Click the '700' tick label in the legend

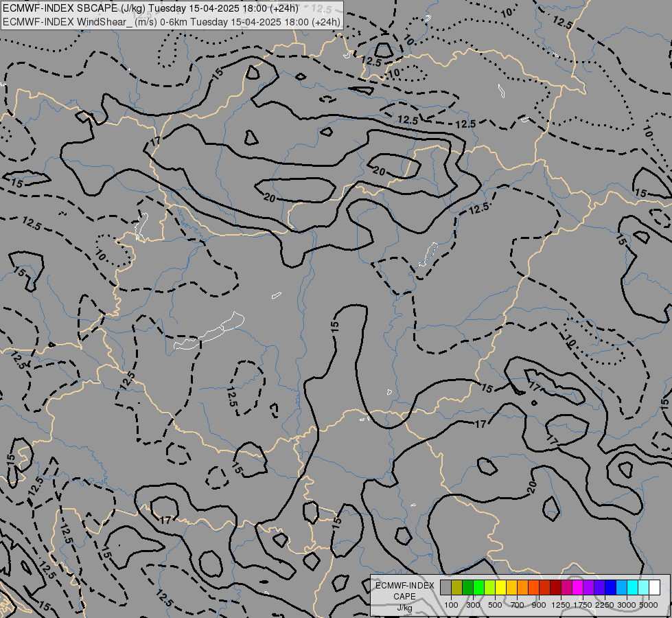518,605
